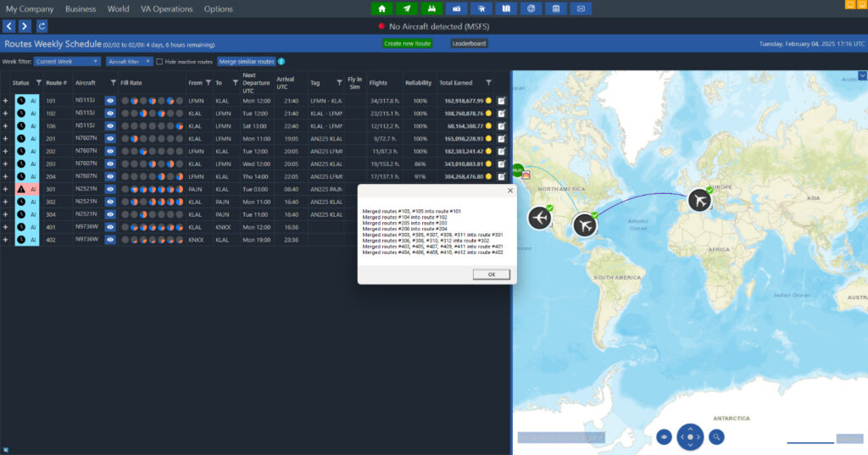
Task: Click the green paper-plane flights icon
Action: pyautogui.click(x=407, y=8)
